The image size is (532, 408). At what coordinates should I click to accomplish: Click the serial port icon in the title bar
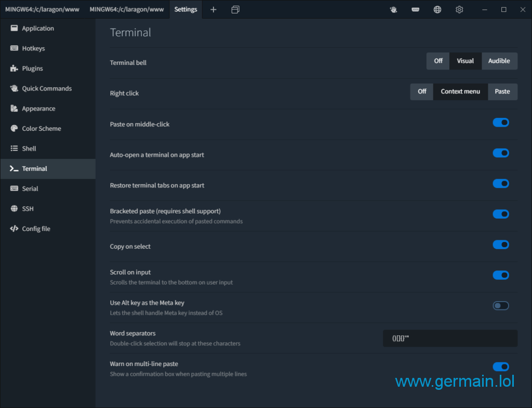click(416, 9)
